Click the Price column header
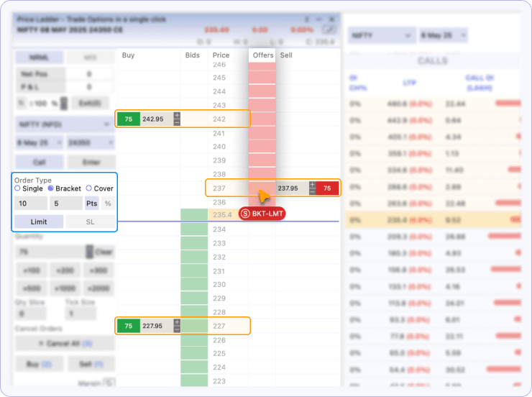Screen dimensions: 532x397 [221, 55]
